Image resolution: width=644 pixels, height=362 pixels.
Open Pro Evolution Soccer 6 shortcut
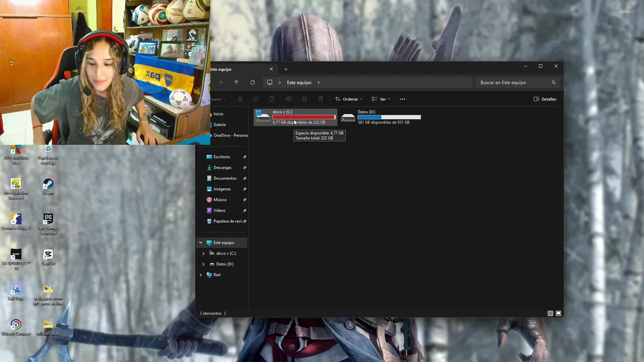[x=16, y=189]
